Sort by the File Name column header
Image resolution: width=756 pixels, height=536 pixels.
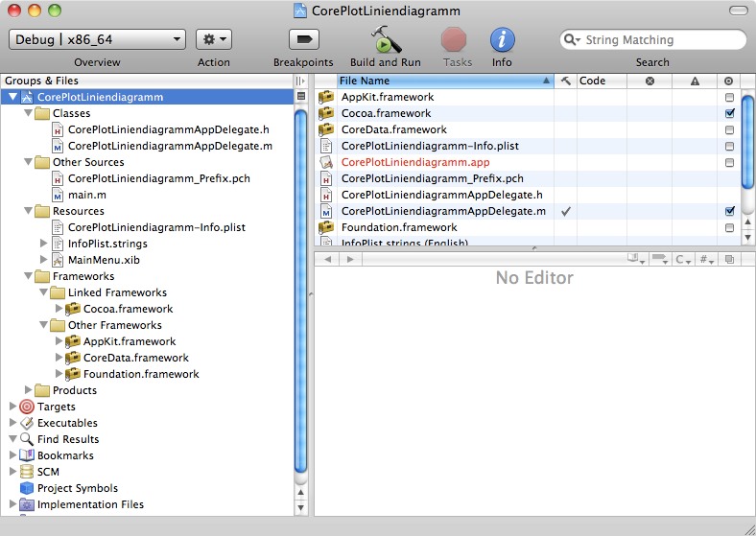(x=441, y=81)
